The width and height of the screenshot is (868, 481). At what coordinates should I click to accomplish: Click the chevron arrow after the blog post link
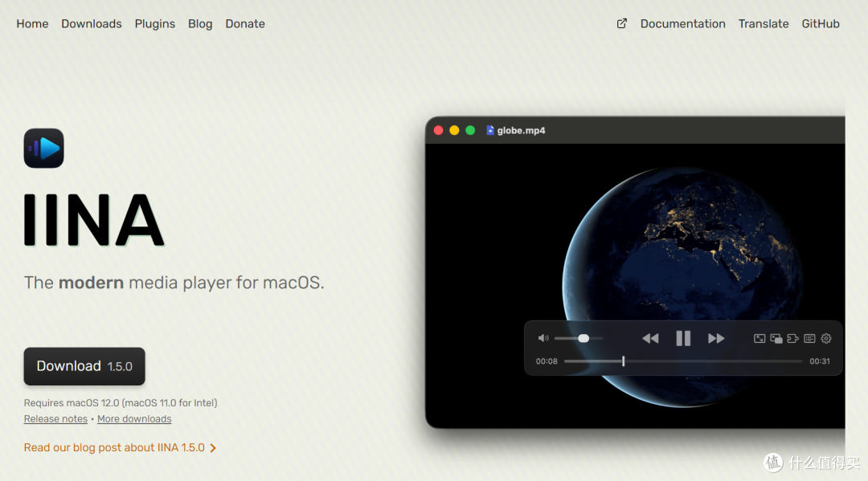pos(213,448)
